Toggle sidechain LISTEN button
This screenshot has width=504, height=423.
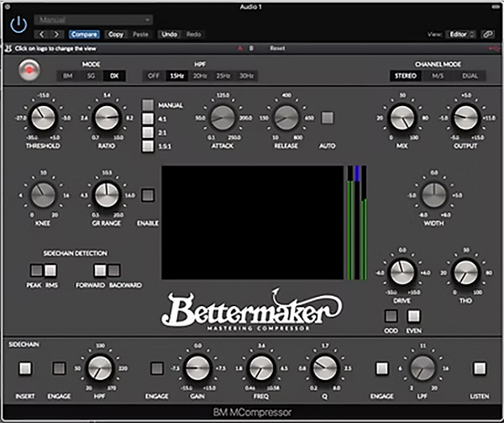point(480,368)
